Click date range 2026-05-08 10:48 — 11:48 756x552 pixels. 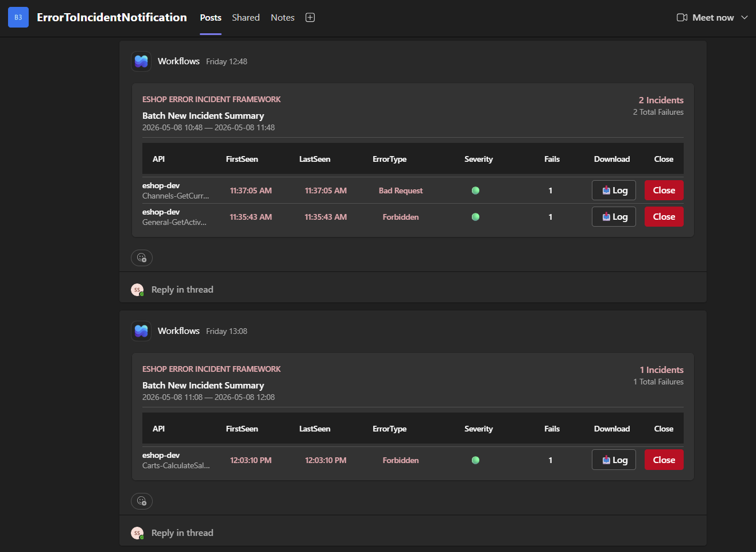click(208, 127)
